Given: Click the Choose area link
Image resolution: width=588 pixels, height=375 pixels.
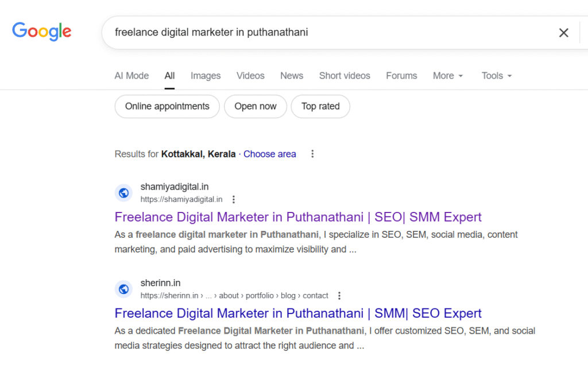Looking at the screenshot, I should pos(270,154).
